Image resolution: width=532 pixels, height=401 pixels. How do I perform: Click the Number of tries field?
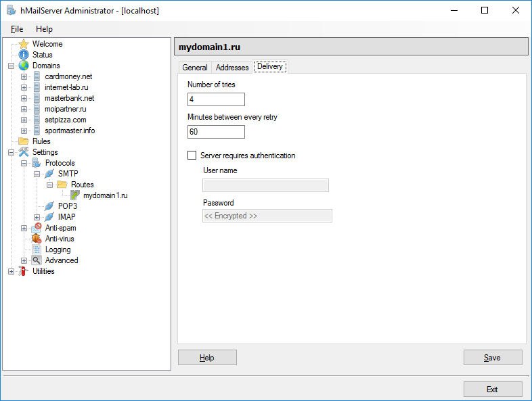click(216, 99)
